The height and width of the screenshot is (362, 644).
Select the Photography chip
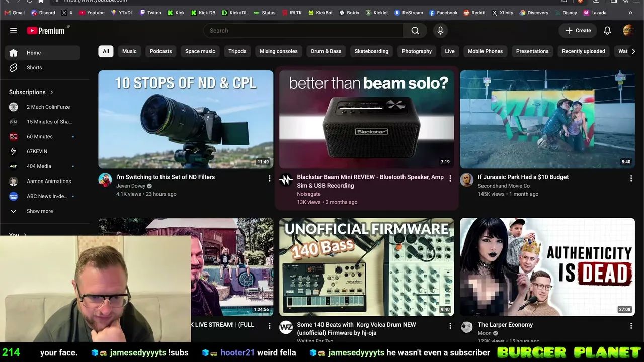tap(417, 51)
